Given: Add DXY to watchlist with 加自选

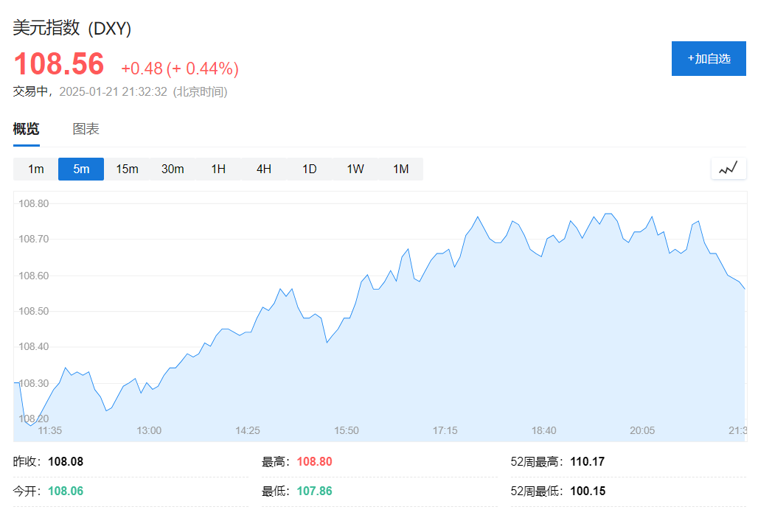Looking at the screenshot, I should click(x=709, y=59).
